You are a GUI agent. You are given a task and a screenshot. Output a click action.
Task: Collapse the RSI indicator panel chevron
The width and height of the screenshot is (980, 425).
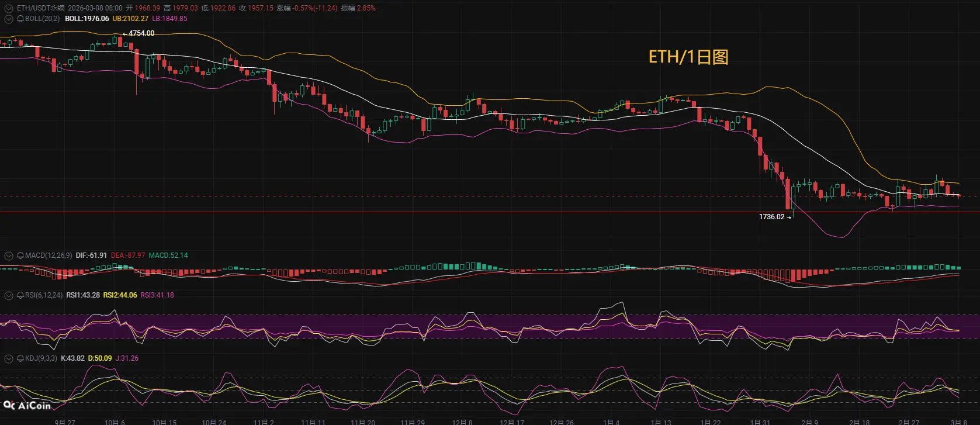(x=9, y=295)
